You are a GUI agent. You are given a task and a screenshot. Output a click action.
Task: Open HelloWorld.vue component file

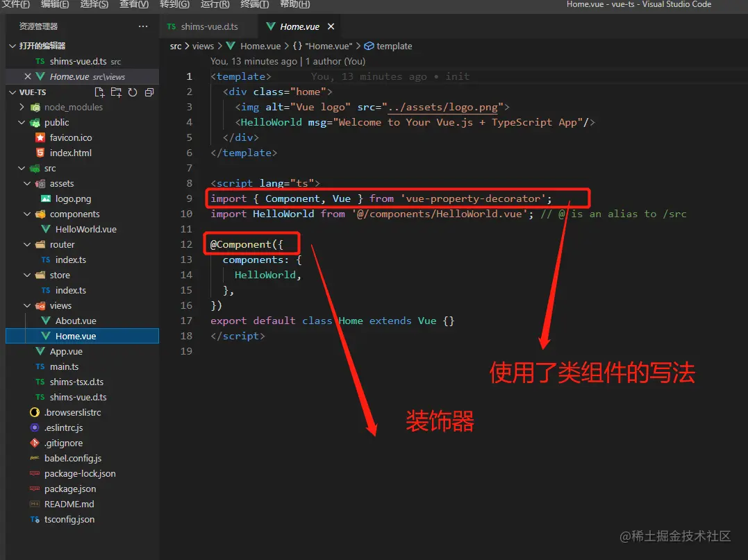coord(82,229)
